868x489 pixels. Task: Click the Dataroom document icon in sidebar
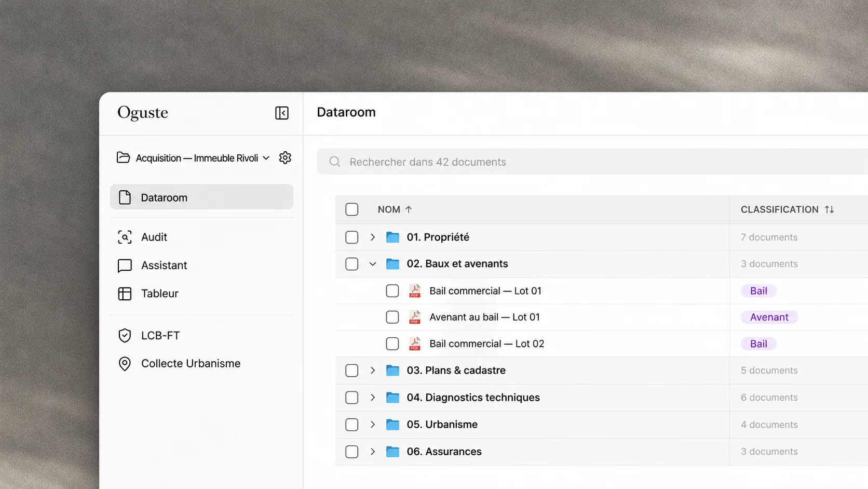coord(125,197)
